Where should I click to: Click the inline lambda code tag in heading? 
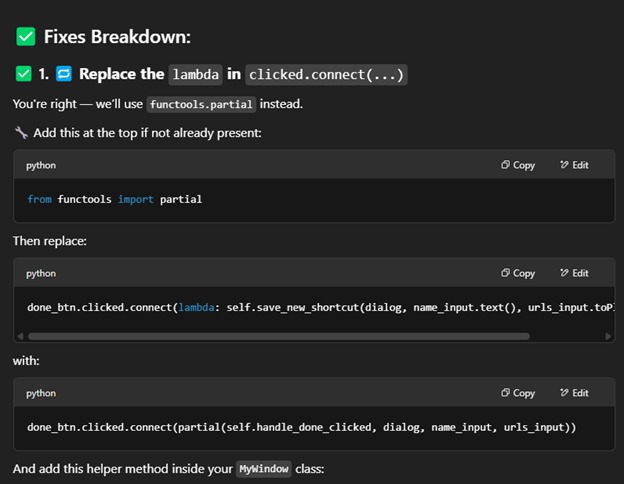click(195, 74)
